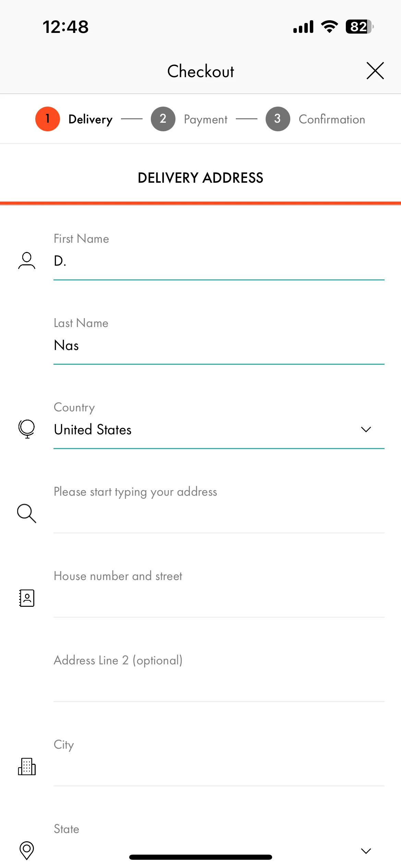
Task: Go to the Confirmation step 3
Action: [315, 119]
